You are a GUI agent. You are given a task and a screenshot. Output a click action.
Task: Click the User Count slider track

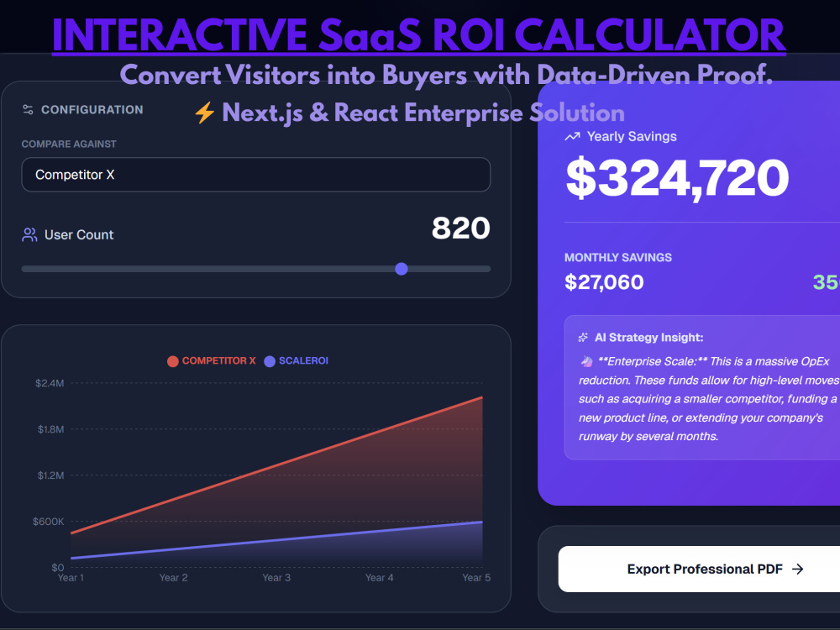(x=255, y=269)
